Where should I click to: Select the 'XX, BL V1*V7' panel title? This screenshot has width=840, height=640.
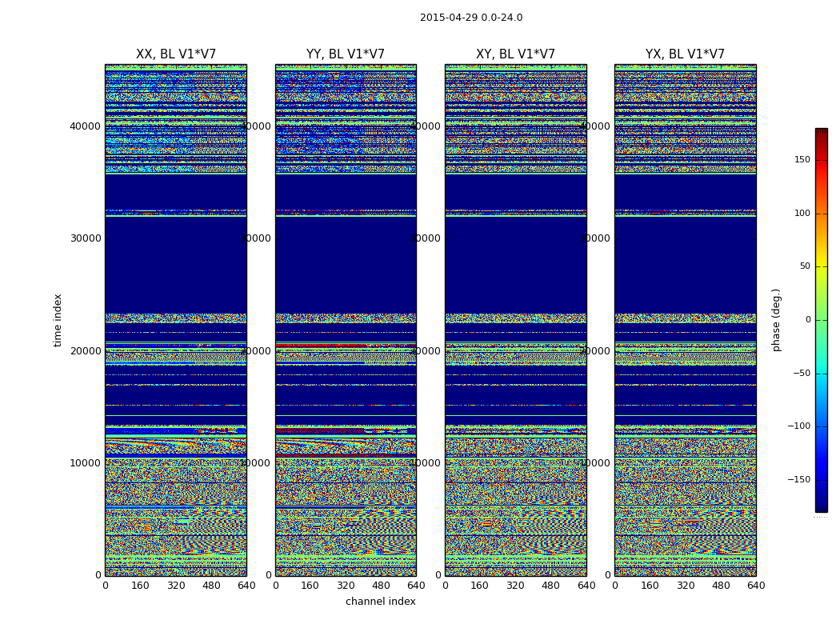pos(176,54)
